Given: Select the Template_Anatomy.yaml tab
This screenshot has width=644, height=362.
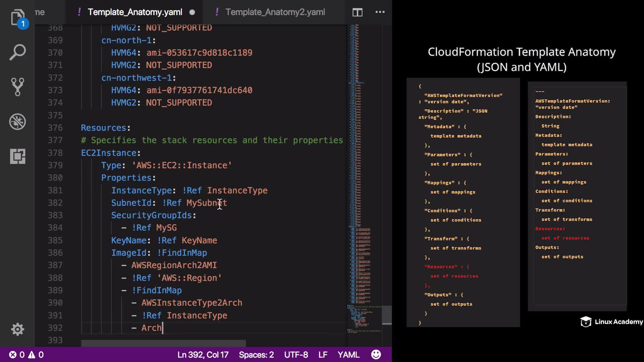Looking at the screenshot, I should [x=135, y=12].
